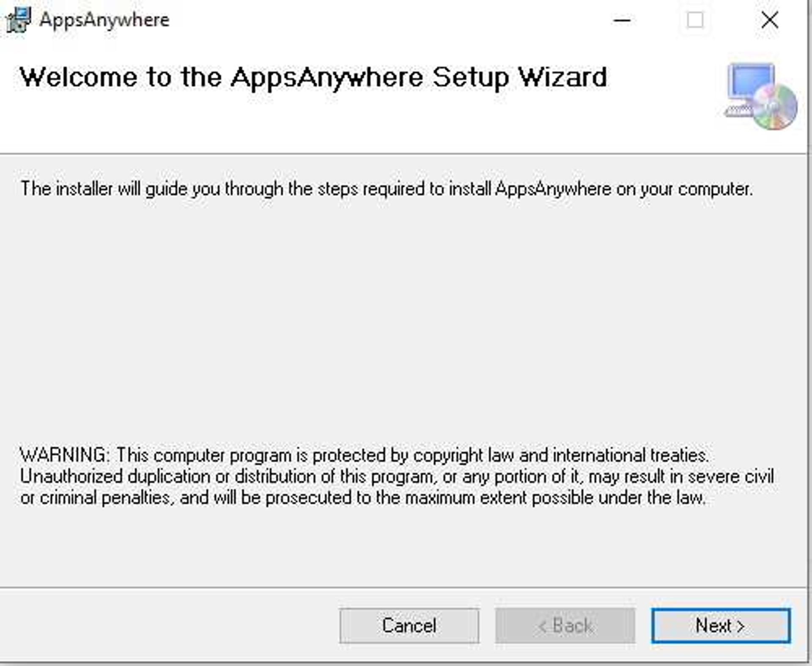Click the small keyboard in the setup graphic
The image size is (812, 666).
(x=738, y=111)
